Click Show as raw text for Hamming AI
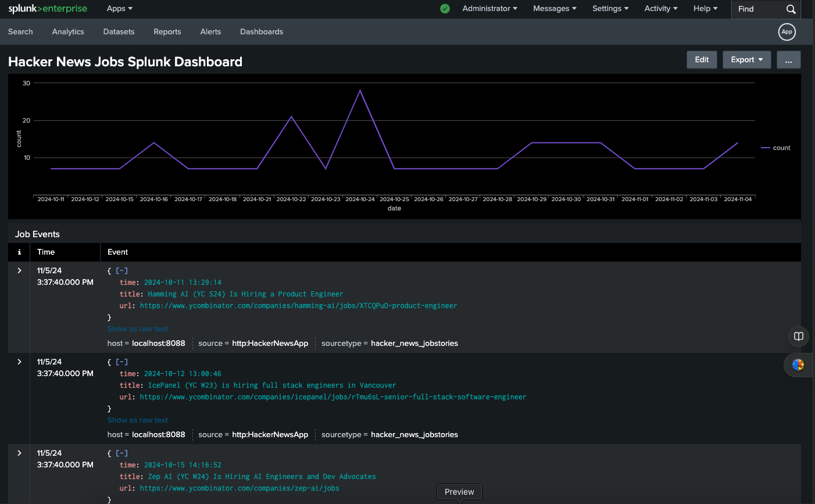This screenshot has height=504, width=815. (x=138, y=329)
